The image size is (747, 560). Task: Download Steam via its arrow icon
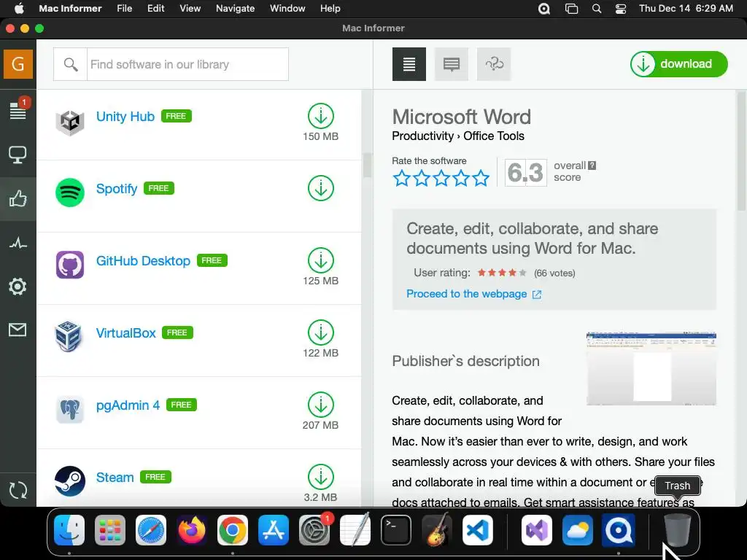click(321, 477)
